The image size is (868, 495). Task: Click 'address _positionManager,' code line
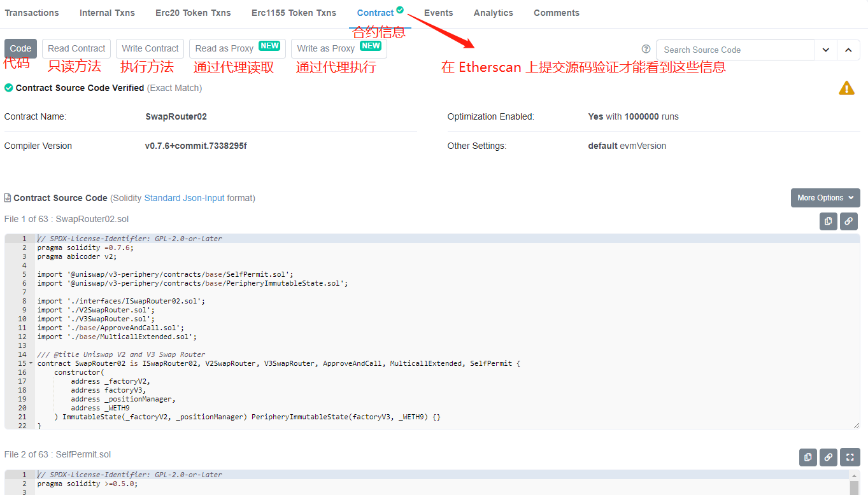point(123,399)
